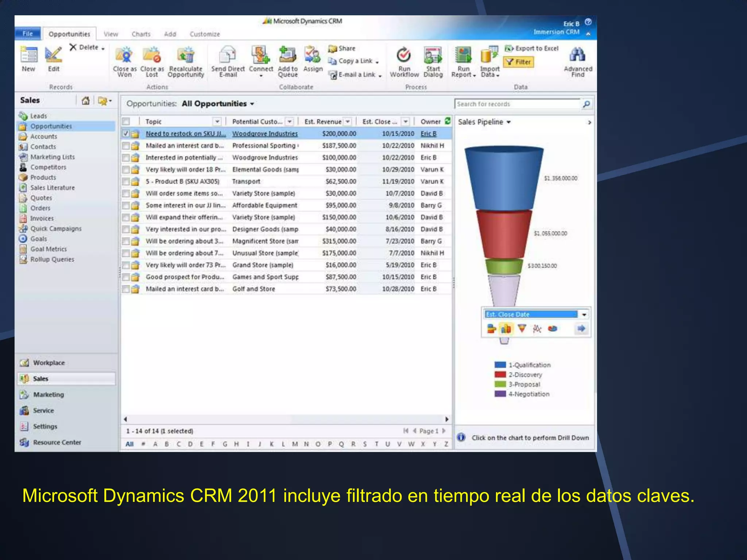Check the Golf and Store row checkbox

tap(126, 289)
